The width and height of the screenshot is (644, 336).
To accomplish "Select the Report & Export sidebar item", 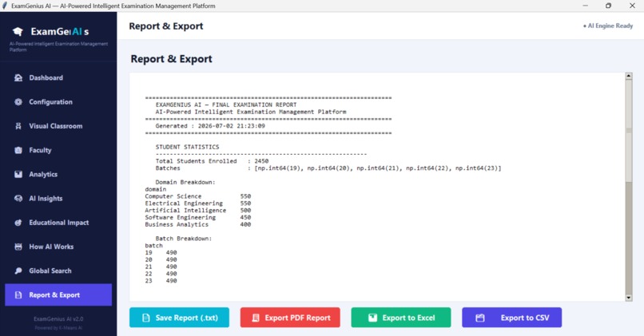I will tap(58, 295).
